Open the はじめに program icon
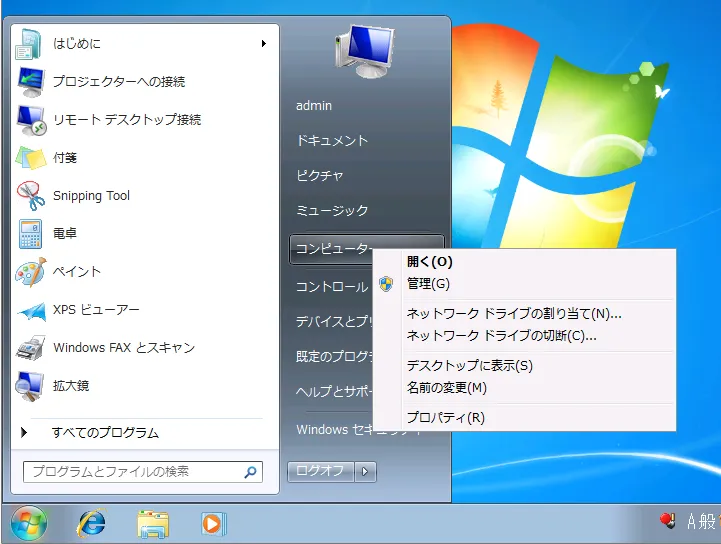This screenshot has height=544, width=721. click(x=29, y=44)
